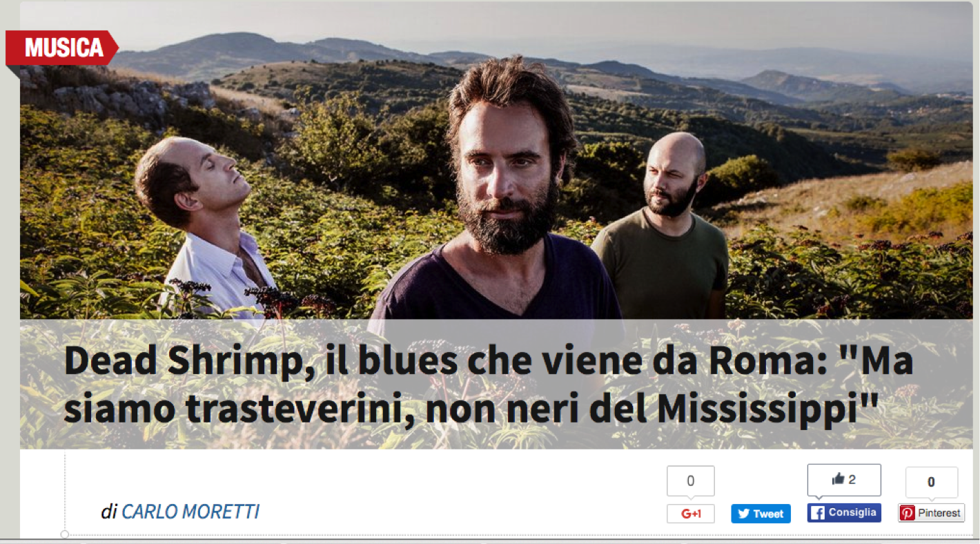
Task: Share the article with the Tweet button
Action: tap(761, 514)
